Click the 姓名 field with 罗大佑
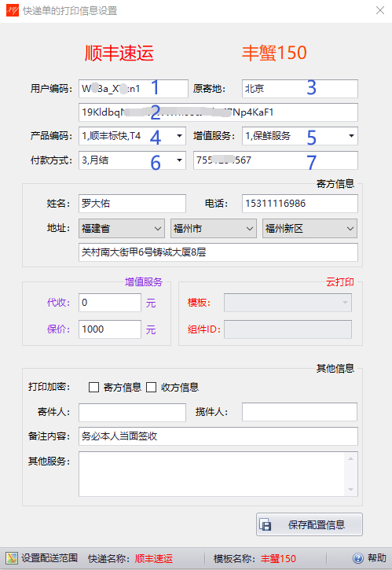 132,204
